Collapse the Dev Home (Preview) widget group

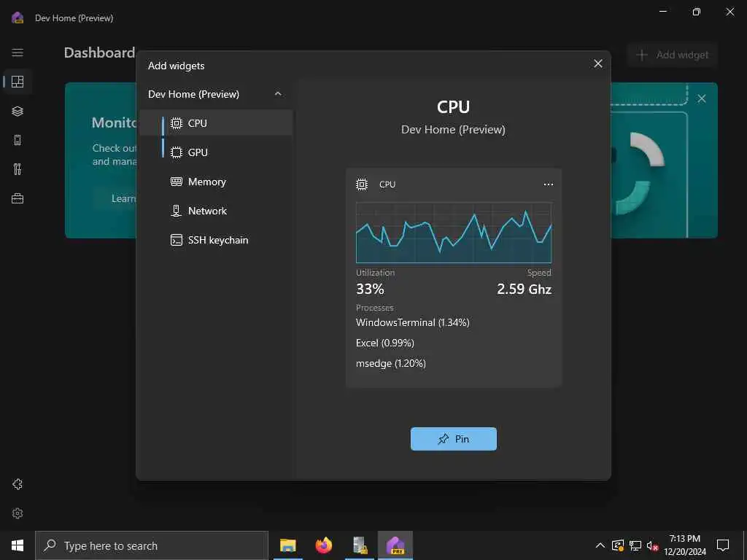278,94
